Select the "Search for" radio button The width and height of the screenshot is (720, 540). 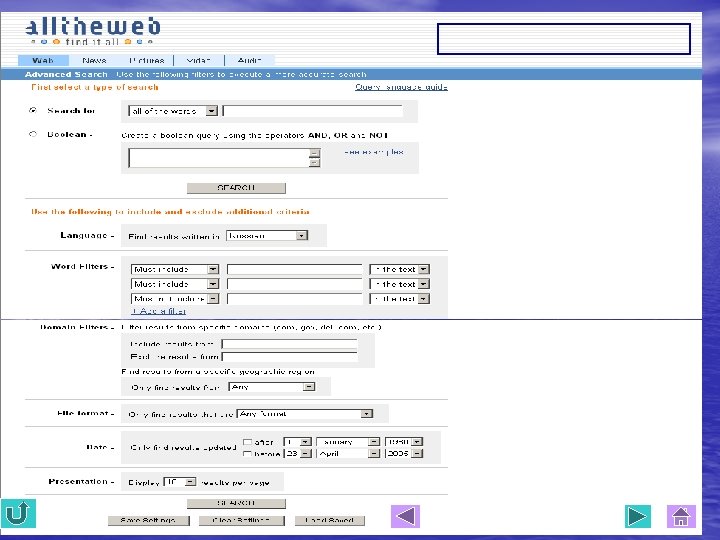(33, 110)
